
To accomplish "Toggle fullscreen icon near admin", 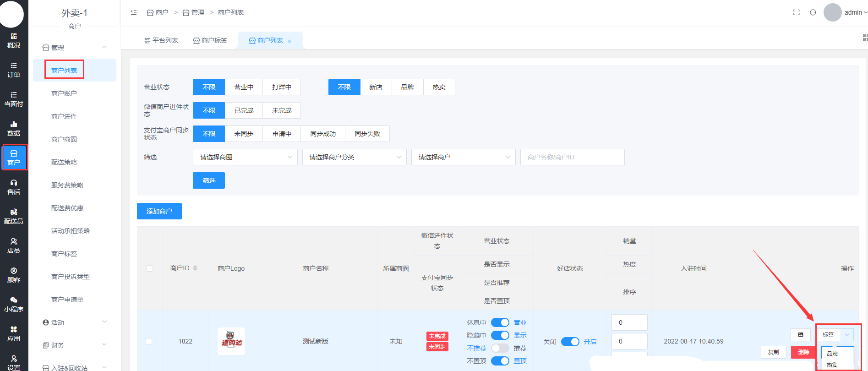I will coord(796,12).
